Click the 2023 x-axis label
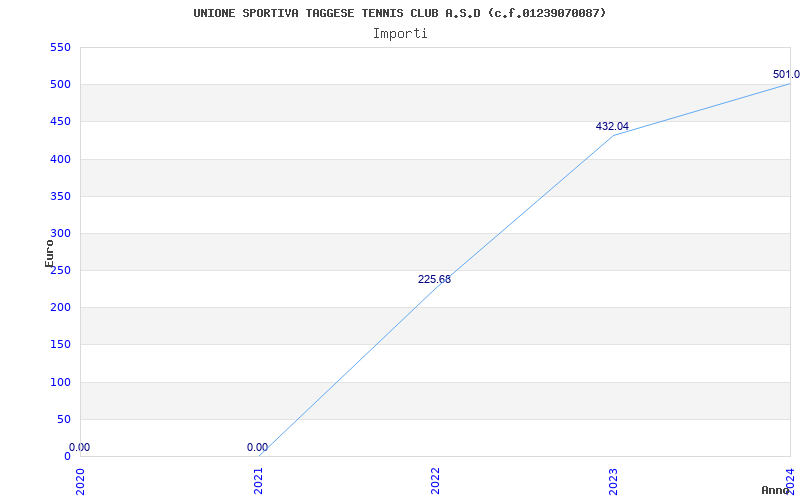Image resolution: width=800 pixels, height=500 pixels. click(613, 481)
